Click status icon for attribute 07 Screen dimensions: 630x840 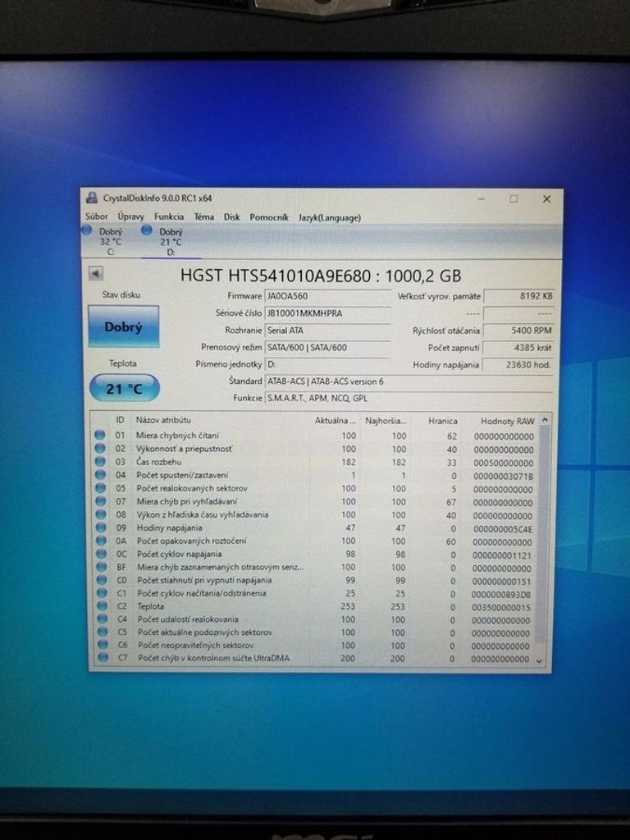coord(100,501)
